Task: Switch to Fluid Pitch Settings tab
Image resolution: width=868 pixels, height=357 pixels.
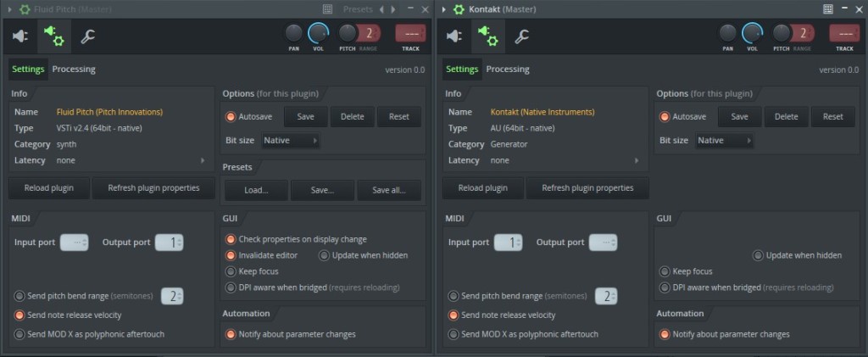Action: [28, 70]
